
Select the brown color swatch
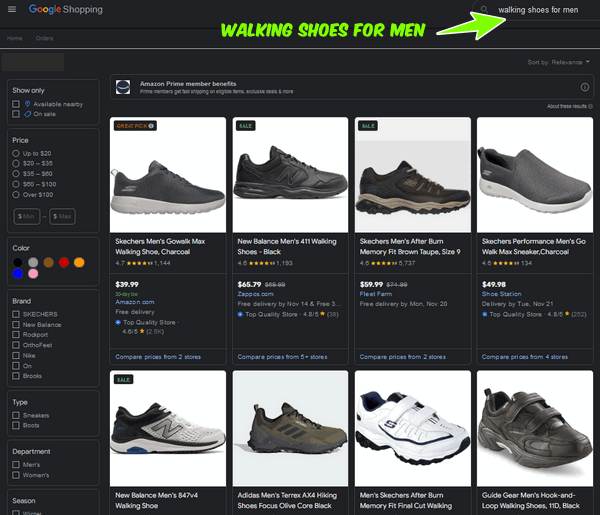[x=49, y=262]
